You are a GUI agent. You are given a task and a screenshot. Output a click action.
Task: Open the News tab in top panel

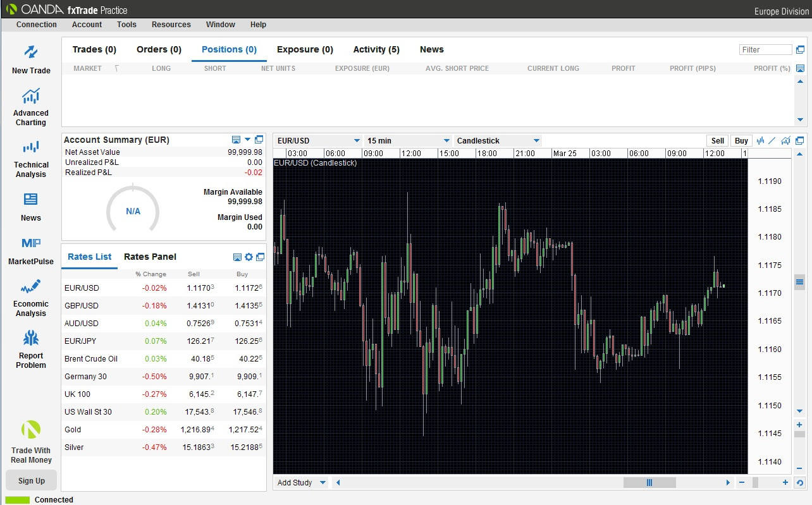(x=432, y=49)
